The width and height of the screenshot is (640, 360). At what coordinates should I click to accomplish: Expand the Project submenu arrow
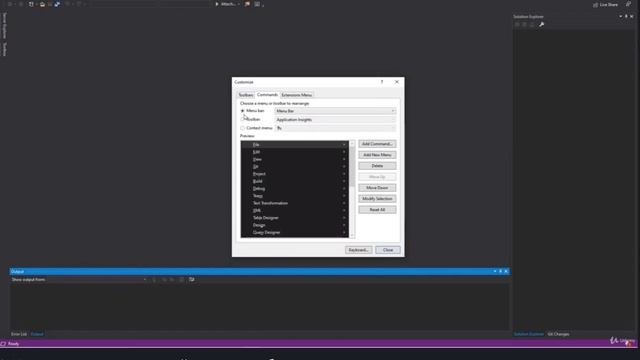pyautogui.click(x=344, y=174)
